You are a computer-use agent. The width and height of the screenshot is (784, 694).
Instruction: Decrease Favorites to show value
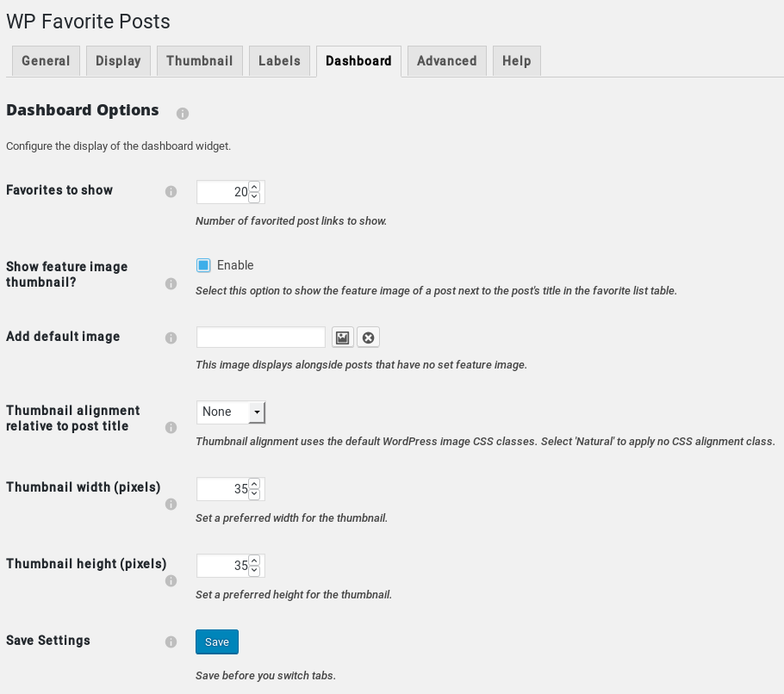coord(254,196)
